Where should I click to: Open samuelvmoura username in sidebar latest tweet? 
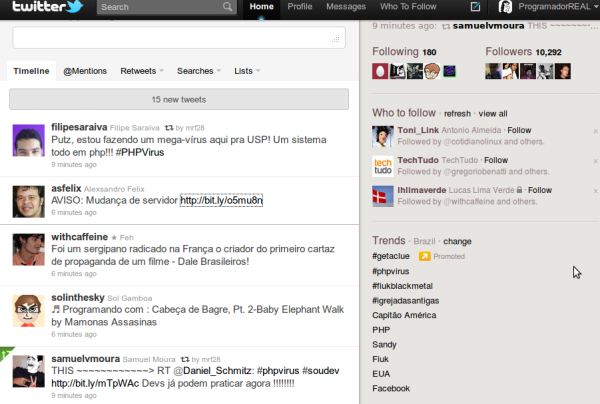(488, 26)
